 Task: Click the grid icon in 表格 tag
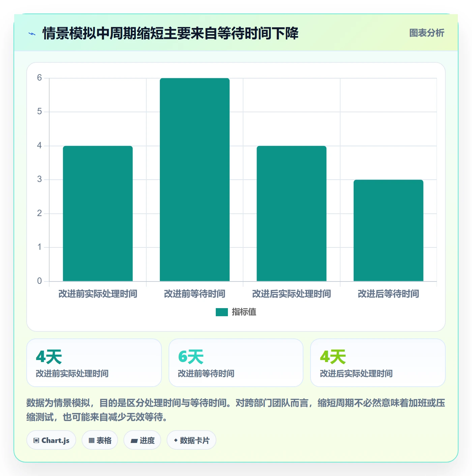point(91,441)
